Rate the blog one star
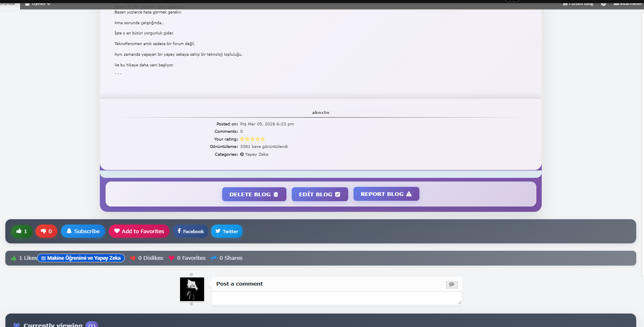Screen dimensions: 644x327 242,139
